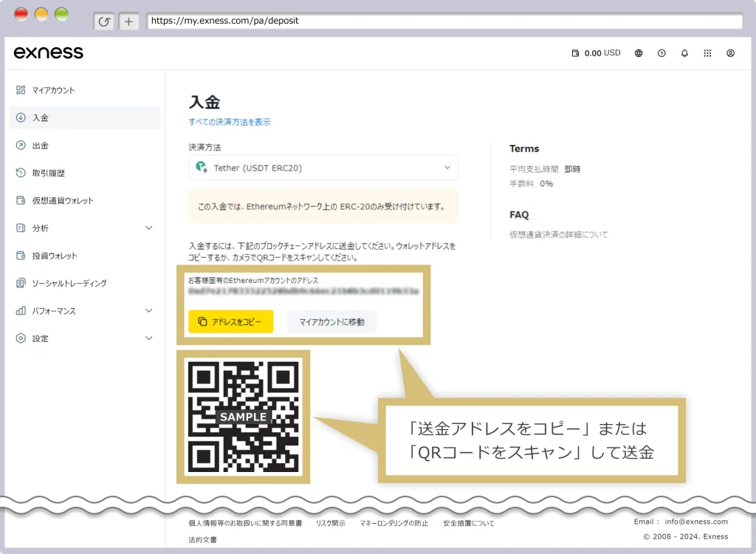Click the 出金 arrow-circle icon
The height and width of the screenshot is (554, 756).
coord(21,145)
